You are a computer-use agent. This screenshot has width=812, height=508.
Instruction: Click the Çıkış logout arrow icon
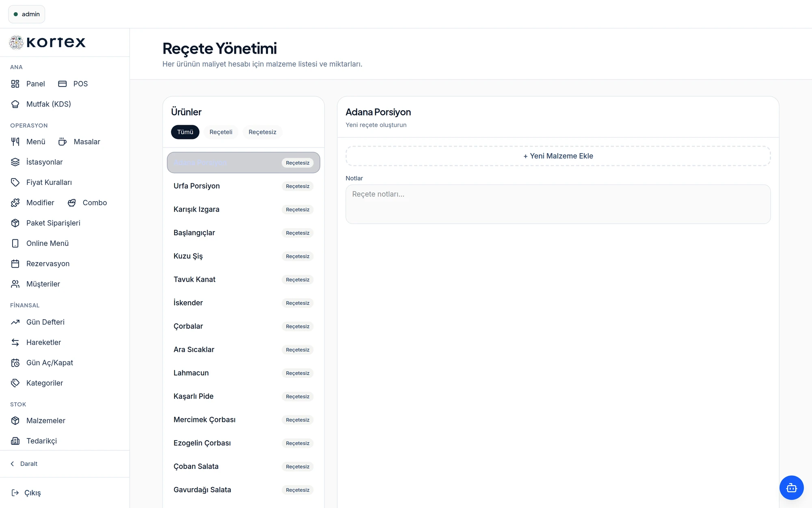(15, 493)
